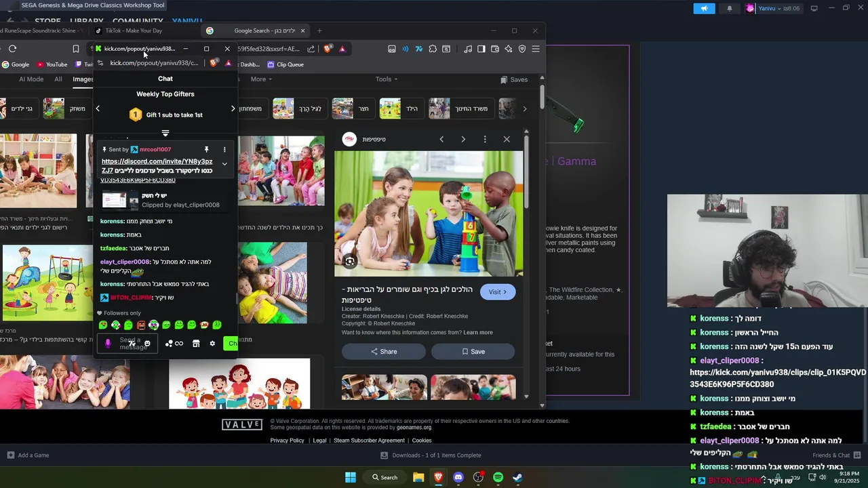The image size is (868, 488).
Task: Unpin the pinned message from mrcool1007
Action: pyautogui.click(x=206, y=149)
